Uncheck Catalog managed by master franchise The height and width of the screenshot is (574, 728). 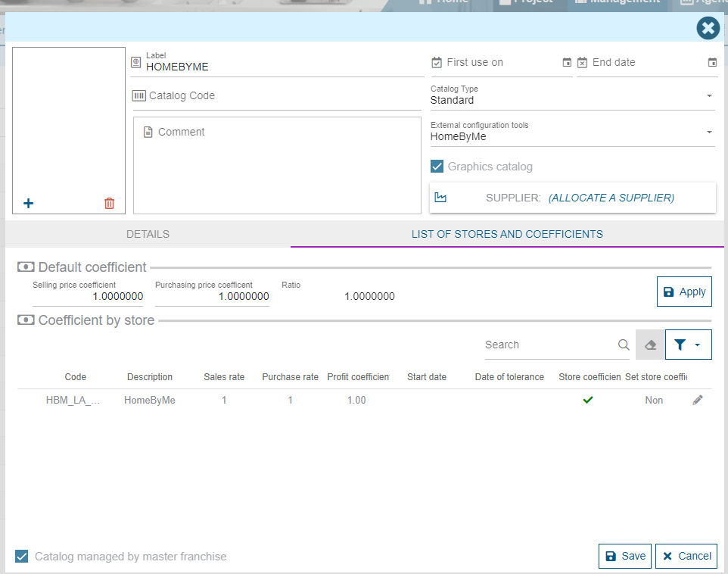[x=22, y=557]
